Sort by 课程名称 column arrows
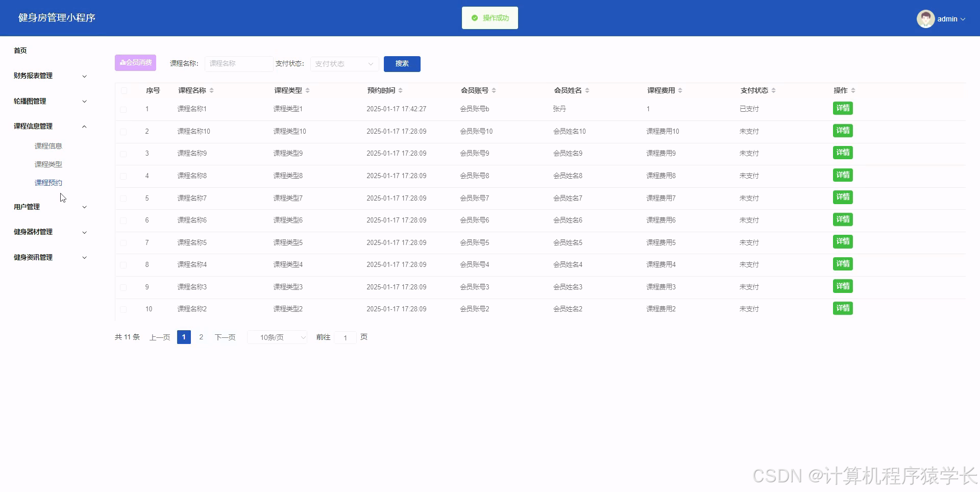This screenshot has height=492, width=980. [211, 90]
